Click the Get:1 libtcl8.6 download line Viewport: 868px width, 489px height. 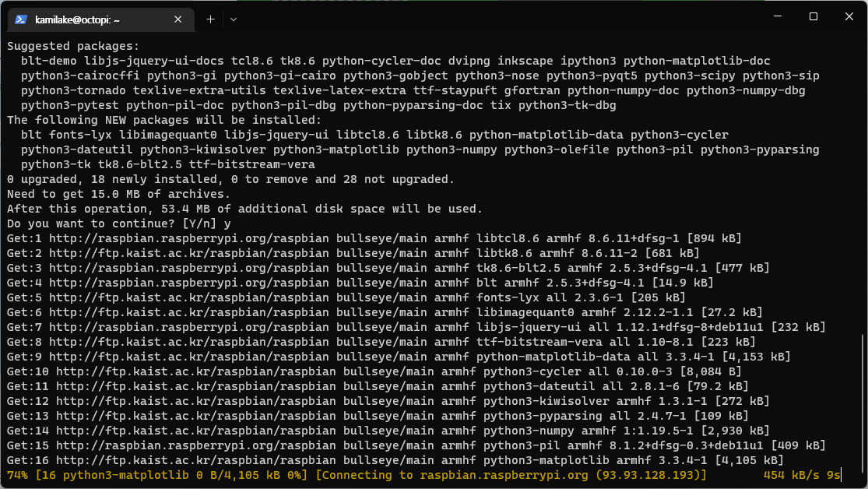pos(374,238)
